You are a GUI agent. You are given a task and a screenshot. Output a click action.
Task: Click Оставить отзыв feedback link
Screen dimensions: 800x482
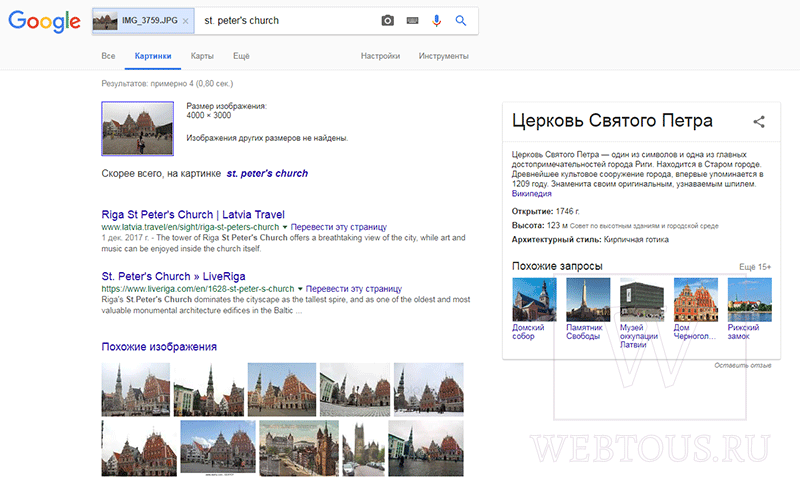pyautogui.click(x=743, y=365)
